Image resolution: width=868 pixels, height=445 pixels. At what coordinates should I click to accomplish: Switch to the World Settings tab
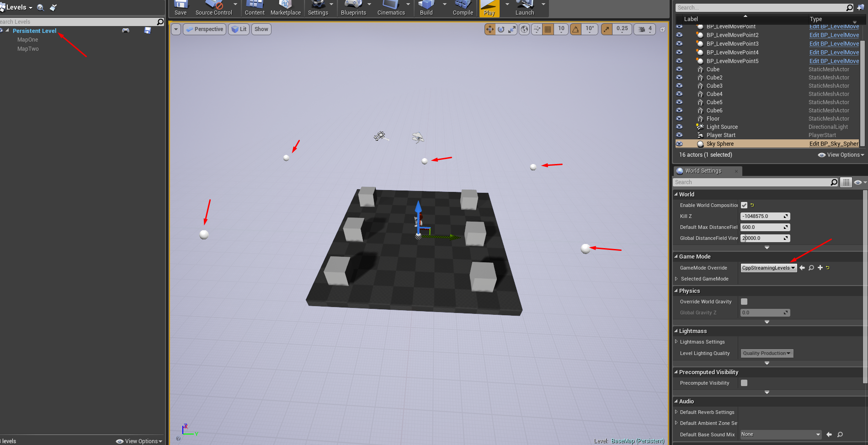703,171
